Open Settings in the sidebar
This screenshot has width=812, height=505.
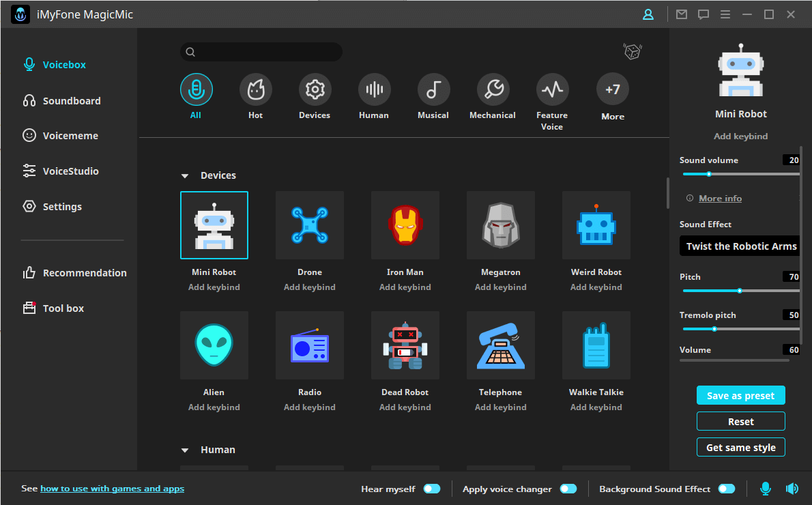pos(52,206)
